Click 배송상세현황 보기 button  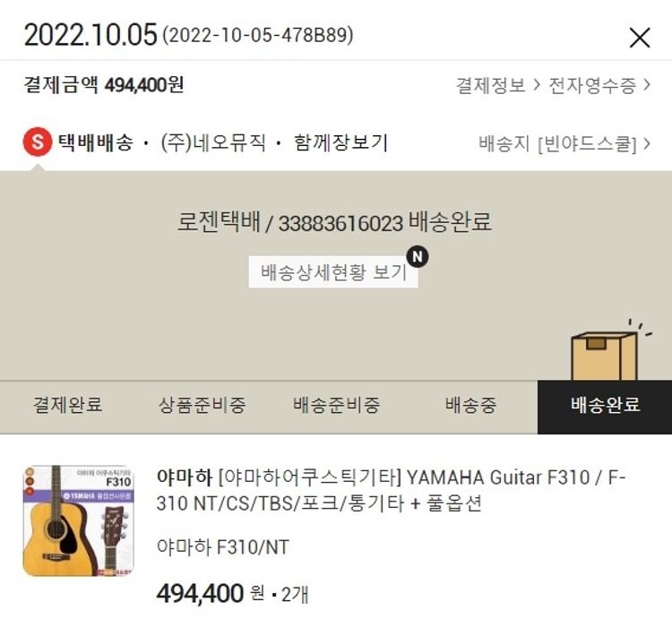(x=333, y=271)
